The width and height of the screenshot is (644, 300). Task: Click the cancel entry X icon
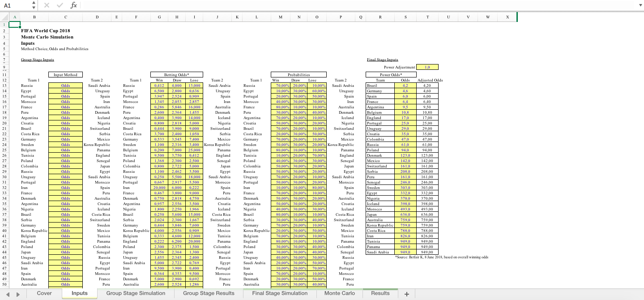point(47,5)
